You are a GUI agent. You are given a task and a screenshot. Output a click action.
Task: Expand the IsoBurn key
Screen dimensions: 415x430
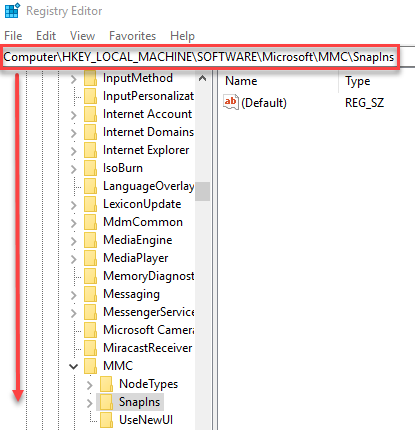[x=74, y=169]
